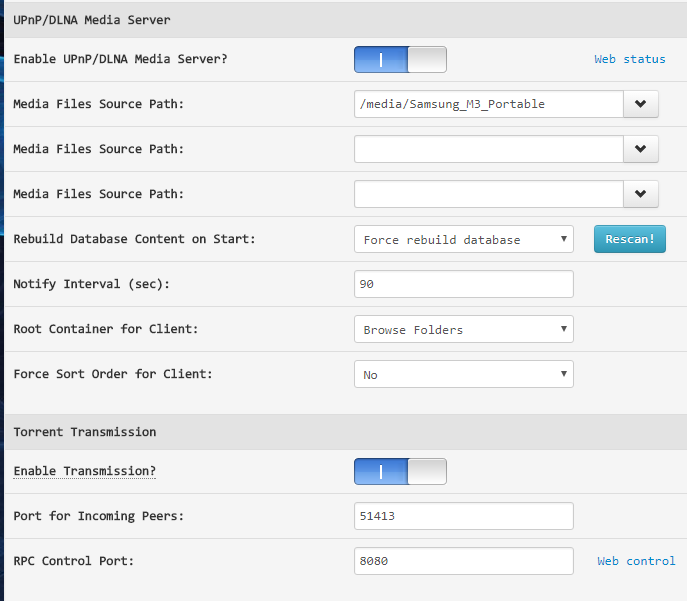Click Notify Interval (sec) label
The width and height of the screenshot is (687, 601).
91,284
